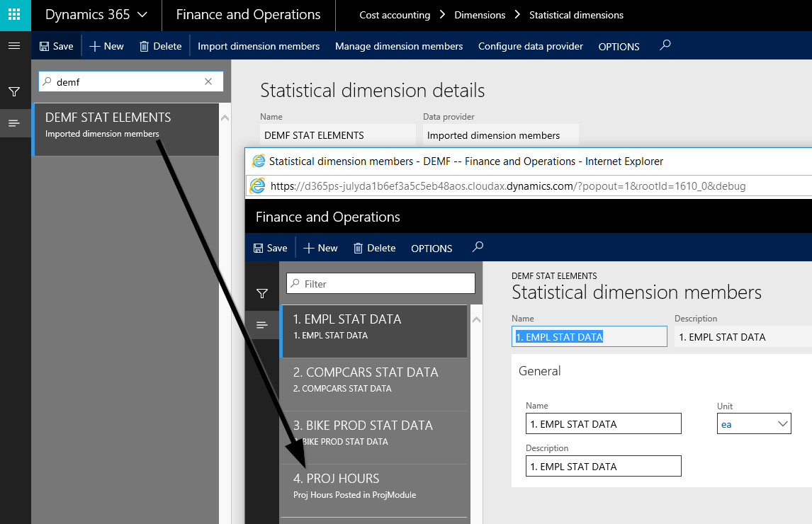Click the filter funnel icon in main sidebar
Image resolution: width=812 pixels, height=524 pixels.
point(14,91)
